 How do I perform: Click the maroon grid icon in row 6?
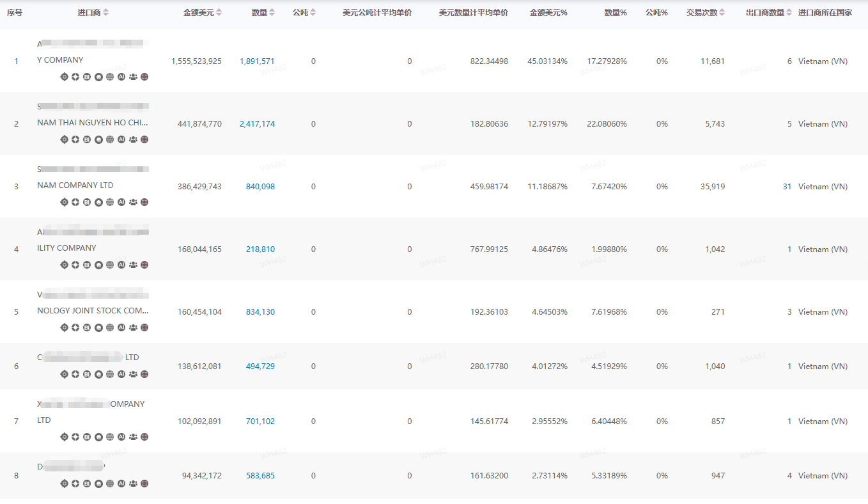click(144, 374)
